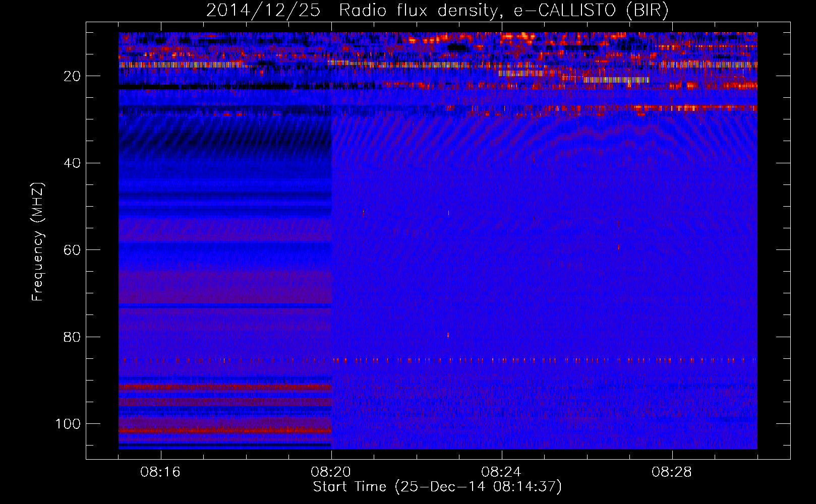Click the 100 frequency tick label

pyautogui.click(x=68, y=424)
